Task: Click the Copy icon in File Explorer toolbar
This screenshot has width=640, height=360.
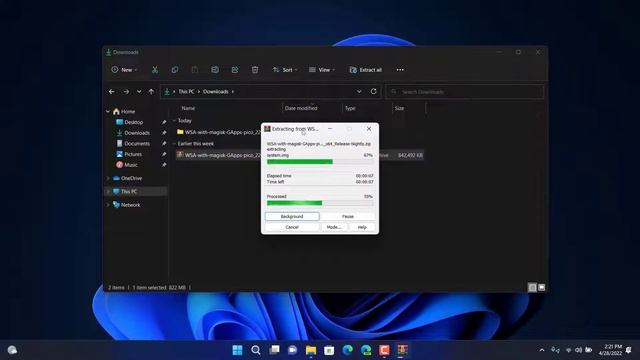Action: pyautogui.click(x=175, y=70)
